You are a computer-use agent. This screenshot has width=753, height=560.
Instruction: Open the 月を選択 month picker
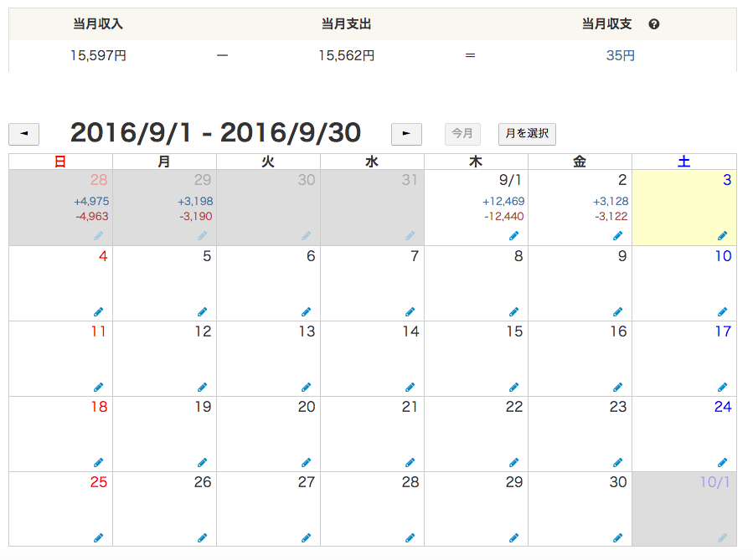pyautogui.click(x=527, y=133)
